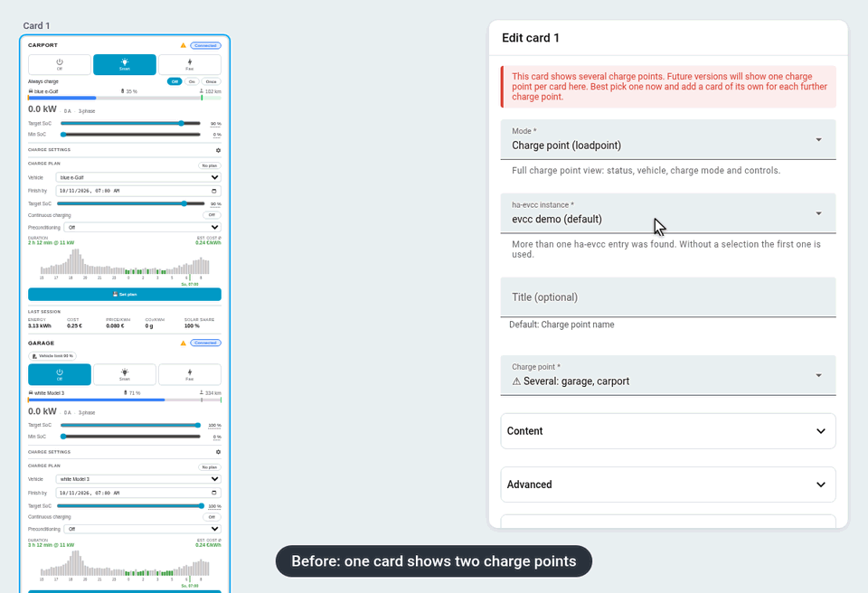
Task: Click the CARPORT heading
Action: click(42, 45)
